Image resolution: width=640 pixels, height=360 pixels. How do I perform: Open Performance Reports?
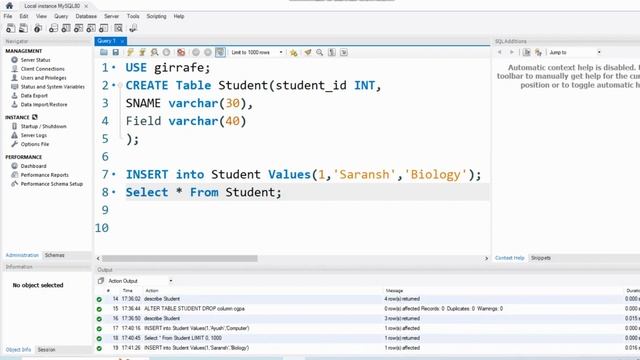pos(45,175)
